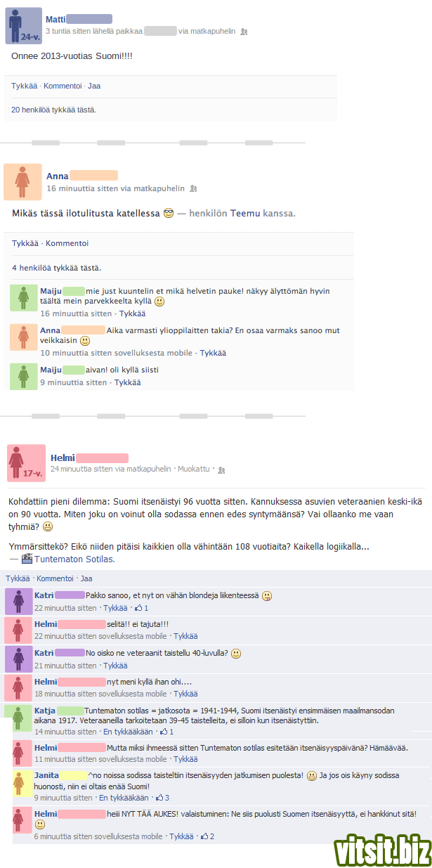The image size is (432, 868).
Task: Click Jaa under Matti's post
Action: 94,86
